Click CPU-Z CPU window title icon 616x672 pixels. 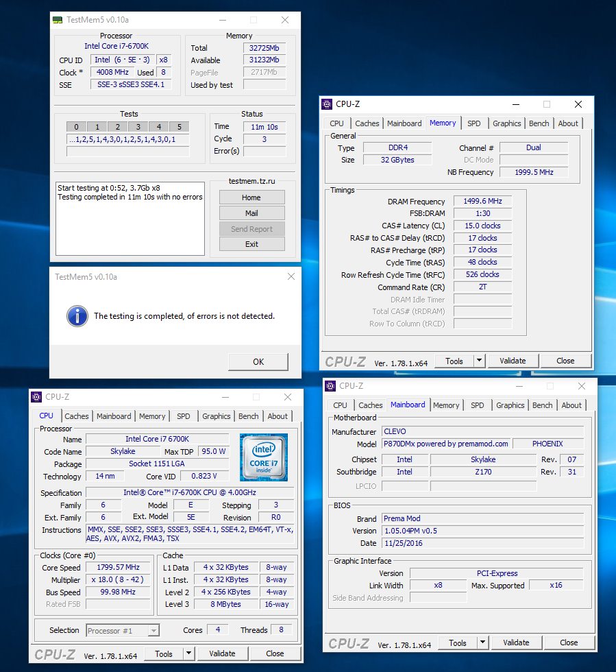point(36,397)
